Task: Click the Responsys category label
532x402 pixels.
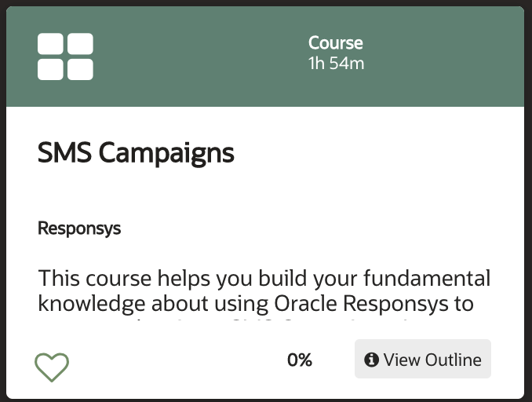Action: pos(79,228)
